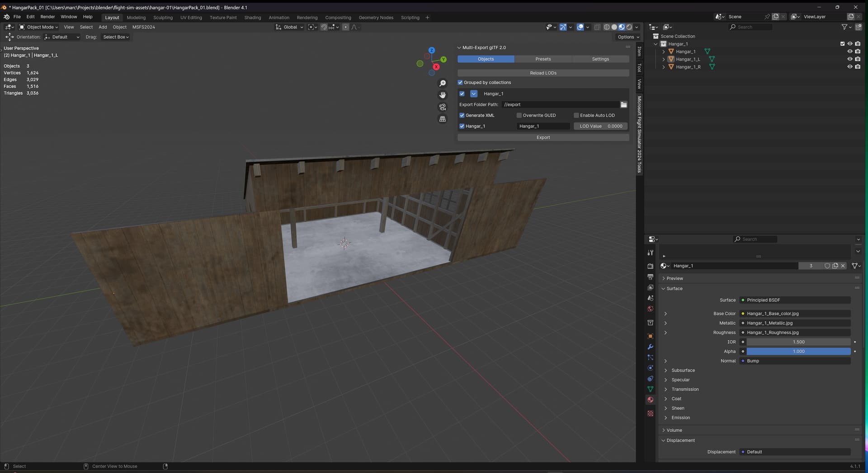868x473 pixels.
Task: Open the Output properties tab icon
Action: [650, 277]
